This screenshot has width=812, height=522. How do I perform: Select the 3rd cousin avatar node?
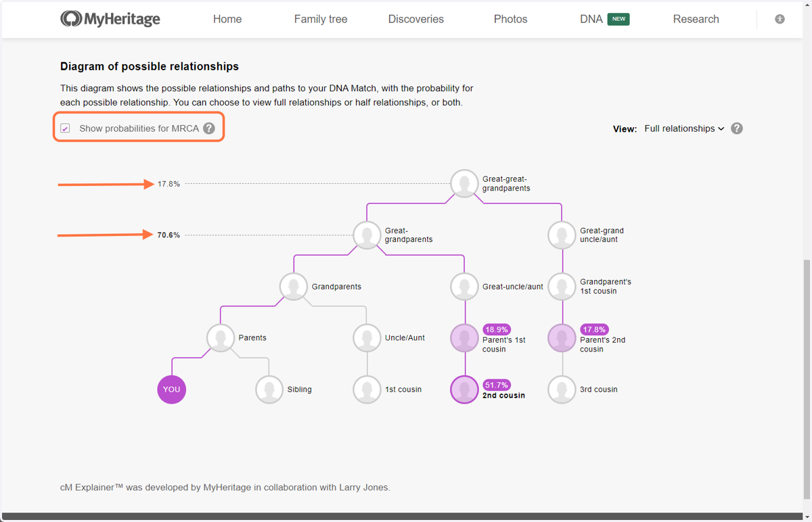562,389
